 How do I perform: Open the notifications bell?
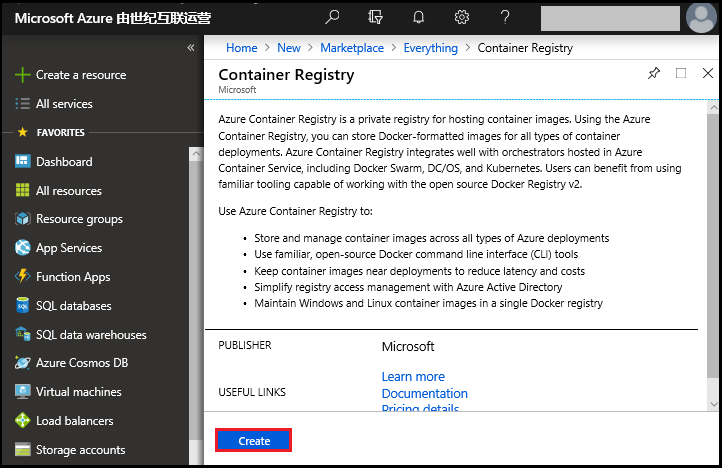[419, 17]
